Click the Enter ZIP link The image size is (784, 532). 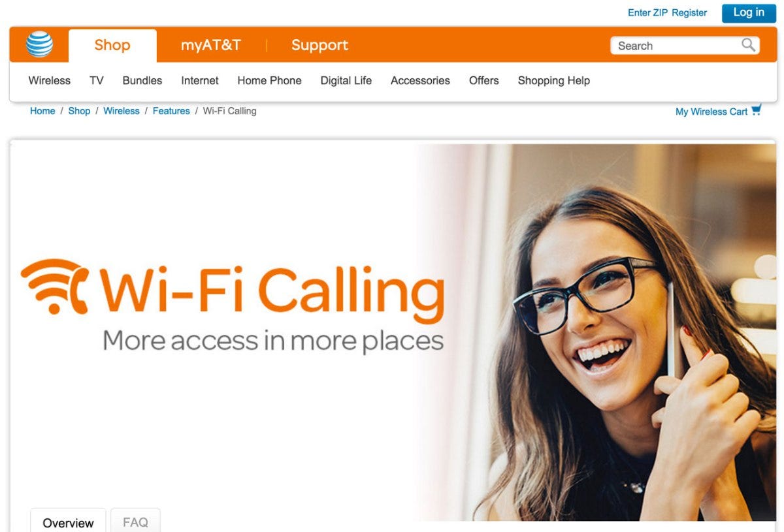pyautogui.click(x=648, y=13)
